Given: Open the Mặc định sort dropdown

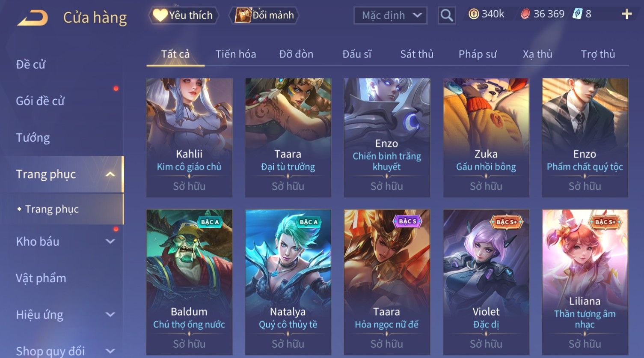Looking at the screenshot, I should 390,16.
